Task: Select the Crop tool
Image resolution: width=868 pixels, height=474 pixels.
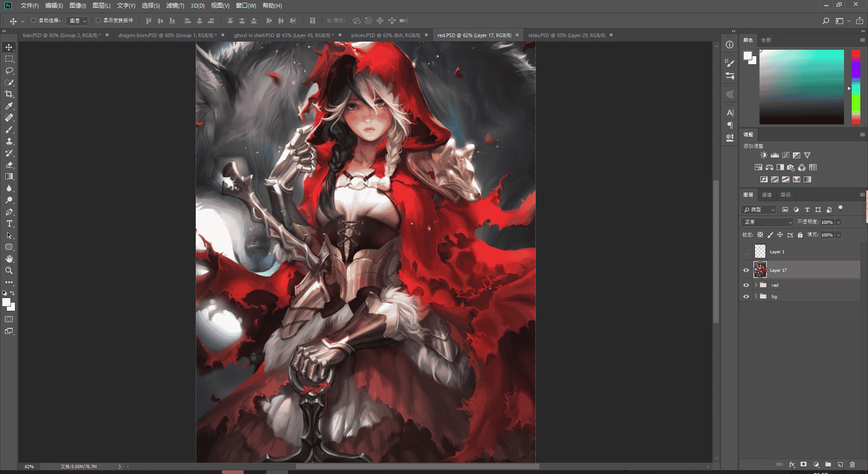Action: pos(9,94)
